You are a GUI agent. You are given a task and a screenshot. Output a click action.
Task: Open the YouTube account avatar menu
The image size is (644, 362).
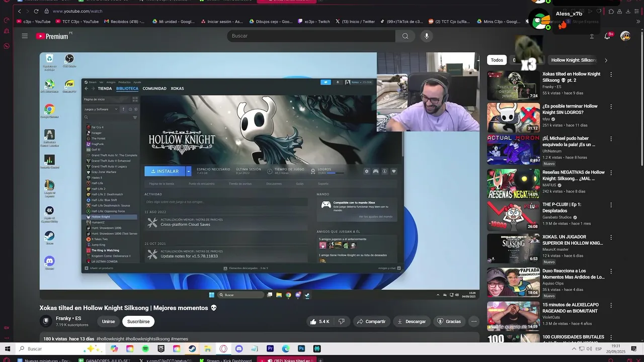625,36
